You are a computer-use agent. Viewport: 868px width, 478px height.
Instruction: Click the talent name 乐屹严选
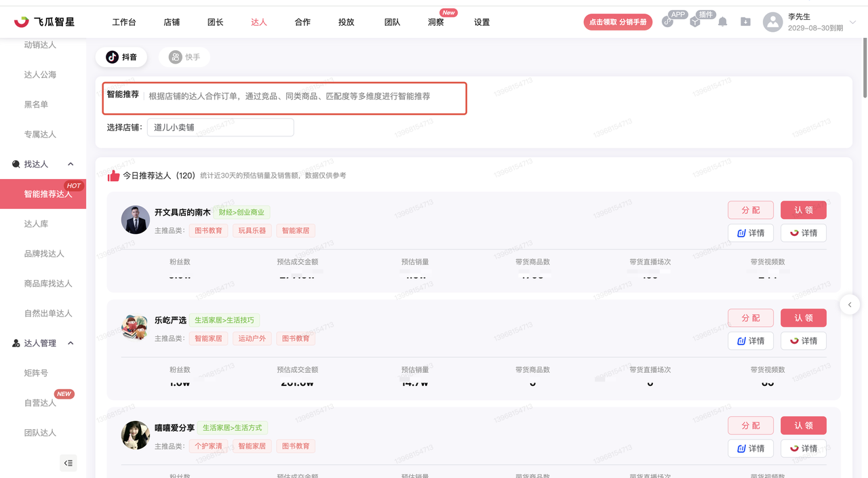170,320
